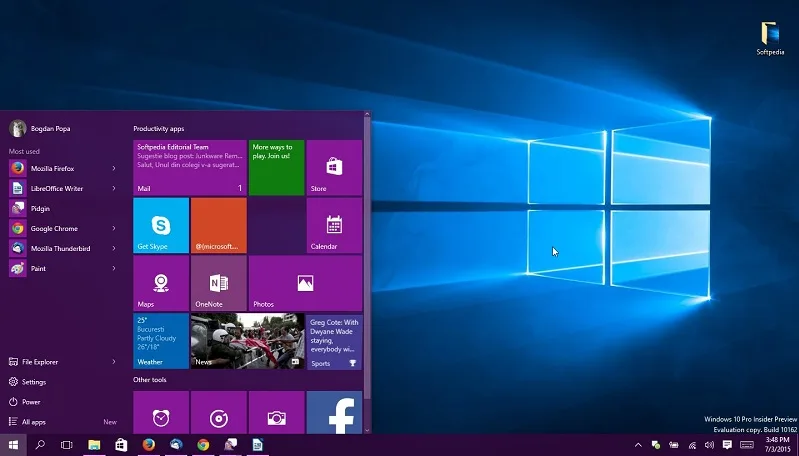Click the Windows Start button
Image resolution: width=799 pixels, height=456 pixels.
pos(13,445)
